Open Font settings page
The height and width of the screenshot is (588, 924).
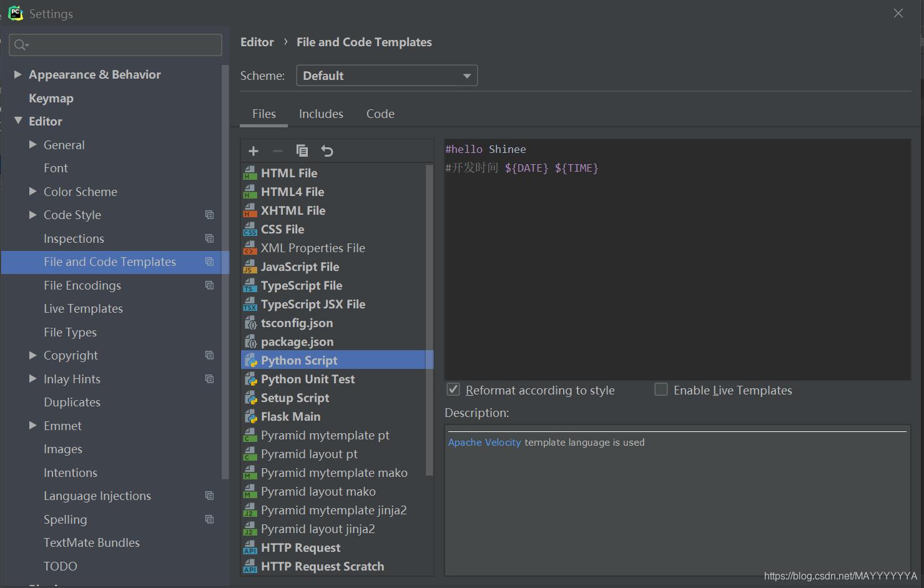(56, 168)
